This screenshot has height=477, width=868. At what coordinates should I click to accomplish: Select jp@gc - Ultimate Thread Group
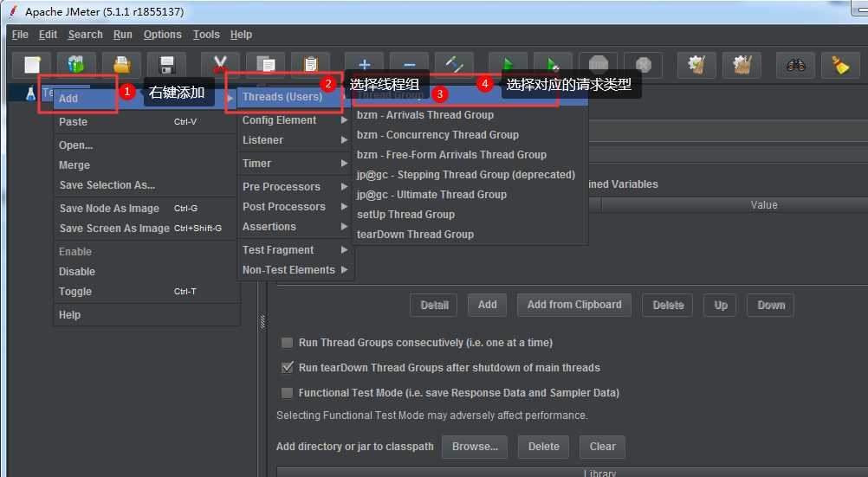point(470,195)
